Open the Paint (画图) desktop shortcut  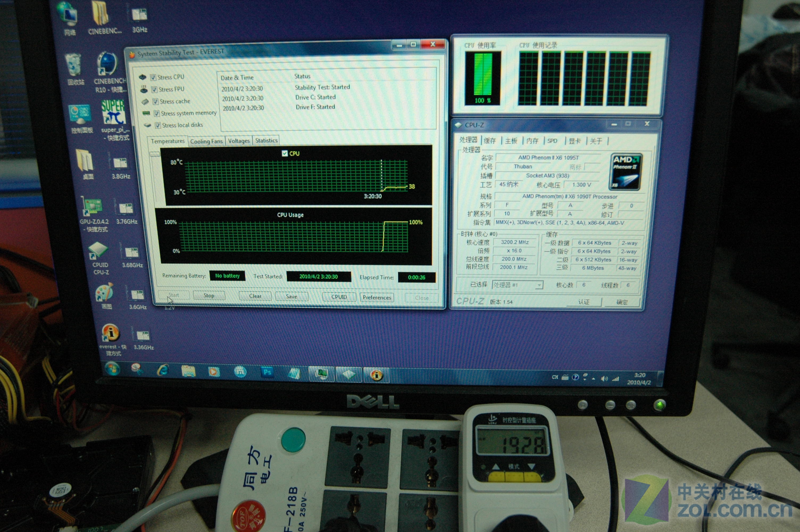pyautogui.click(x=105, y=297)
